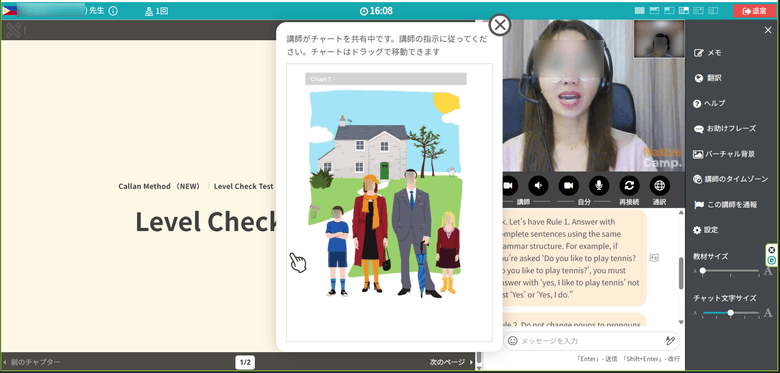
Task: Click the Level Check Test breadcrumb
Action: [x=244, y=186]
